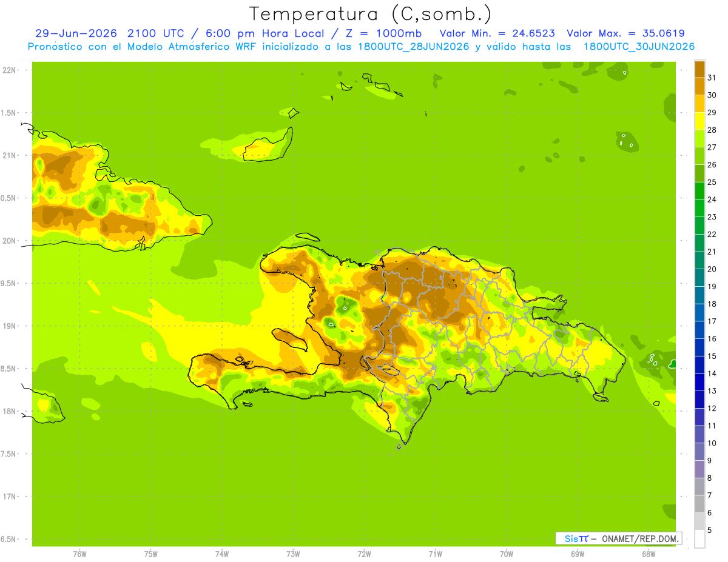Click the longitude label "69W"
Image resolution: width=728 pixels, height=562 pixels.
point(578,554)
